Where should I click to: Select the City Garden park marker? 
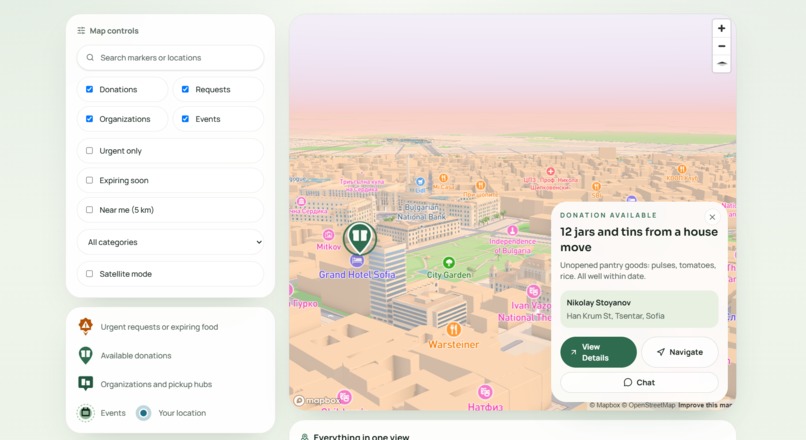pos(449,263)
